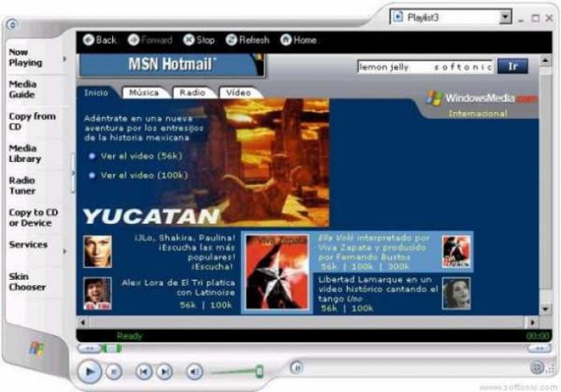Click the Libertad Lamarque video link
561x392 pixels.
tap(378, 289)
